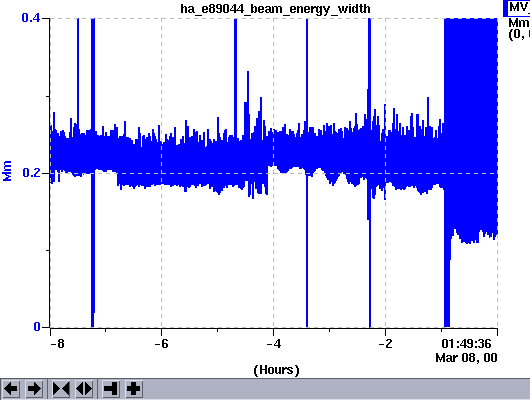The width and height of the screenshot is (530, 400).
Task: Click the Mm vertical axis label
Action: tap(7, 171)
